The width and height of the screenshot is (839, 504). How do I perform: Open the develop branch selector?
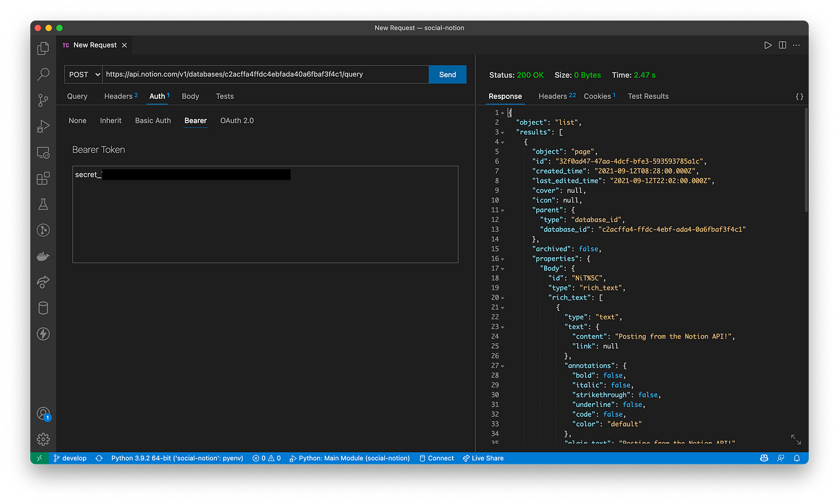pos(70,458)
